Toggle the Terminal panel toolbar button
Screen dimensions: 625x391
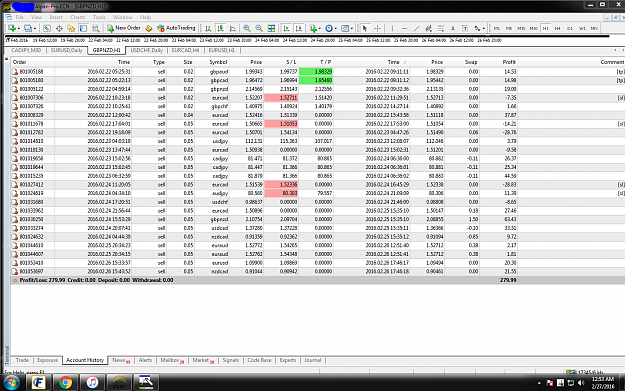(x=83, y=28)
